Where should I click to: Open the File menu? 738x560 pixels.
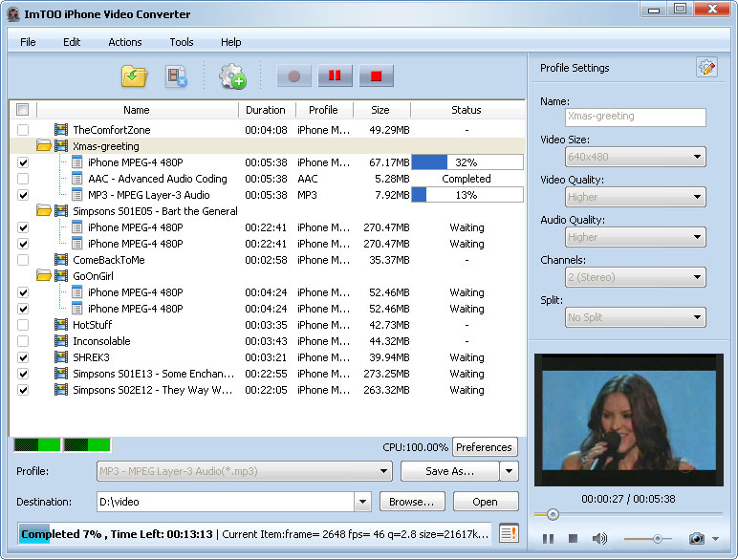(28, 42)
